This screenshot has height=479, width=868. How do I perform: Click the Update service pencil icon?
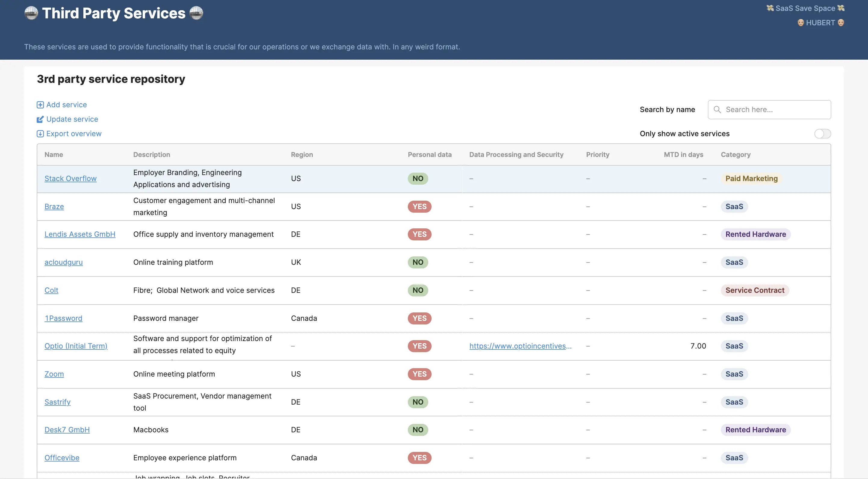coord(40,119)
